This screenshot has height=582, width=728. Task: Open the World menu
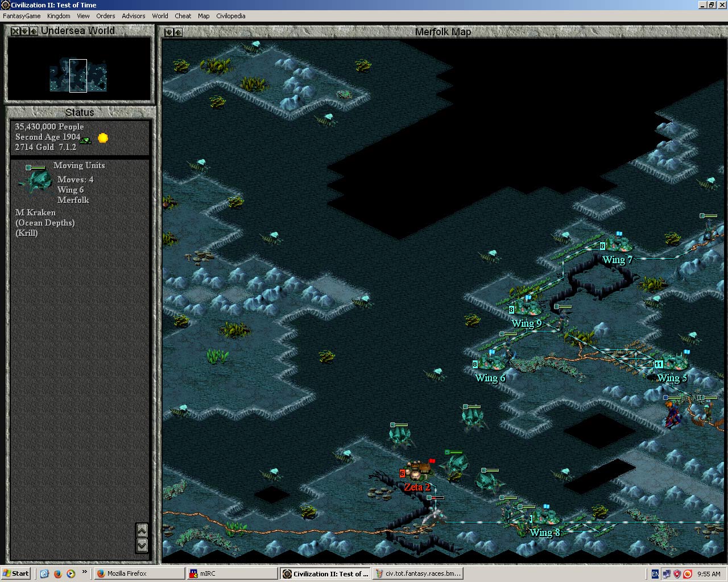(x=160, y=16)
